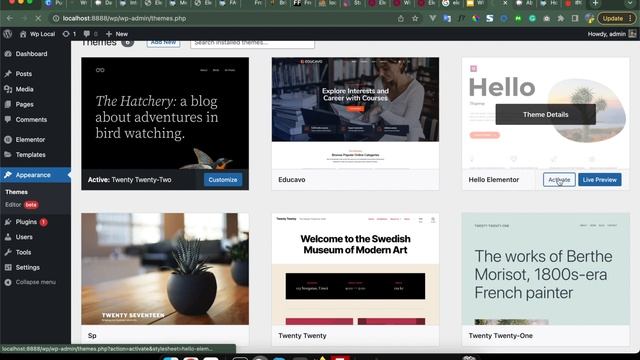Focus the Search installed themes field
This screenshot has width=640, height=360.
252,43
